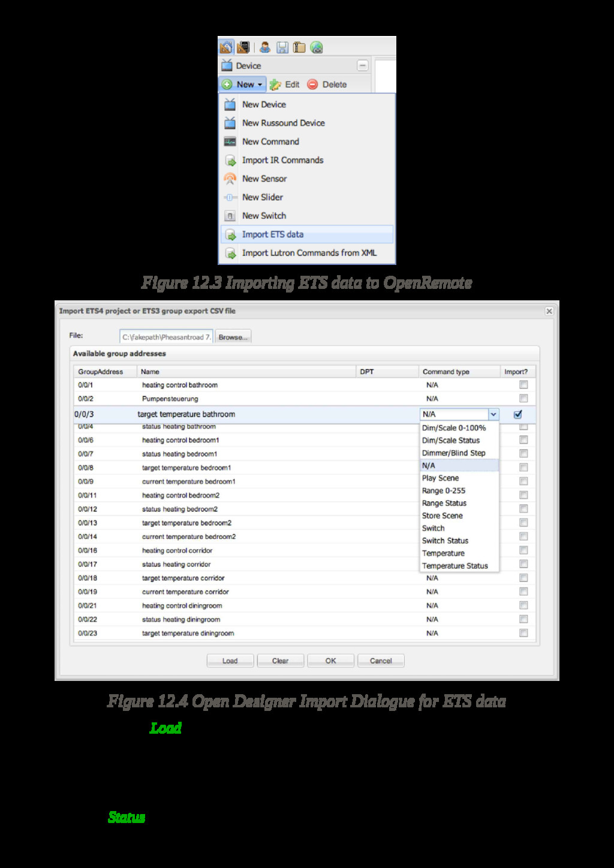Click the user account icon
This screenshot has width=614, height=868.
point(265,47)
